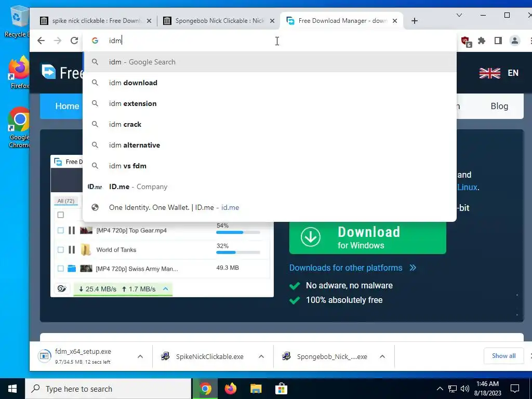532x399 pixels.
Task: Pick the 'idm download' suggestion
Action: pyautogui.click(x=270, y=83)
